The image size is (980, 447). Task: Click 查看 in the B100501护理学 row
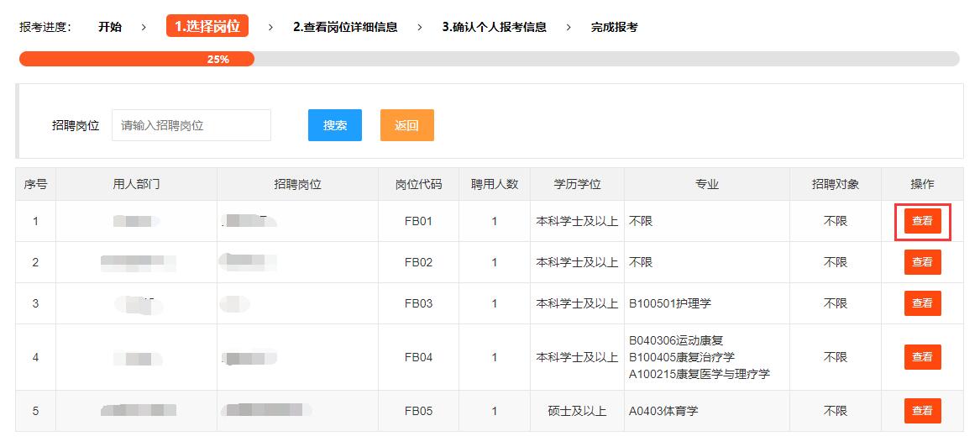coord(922,303)
